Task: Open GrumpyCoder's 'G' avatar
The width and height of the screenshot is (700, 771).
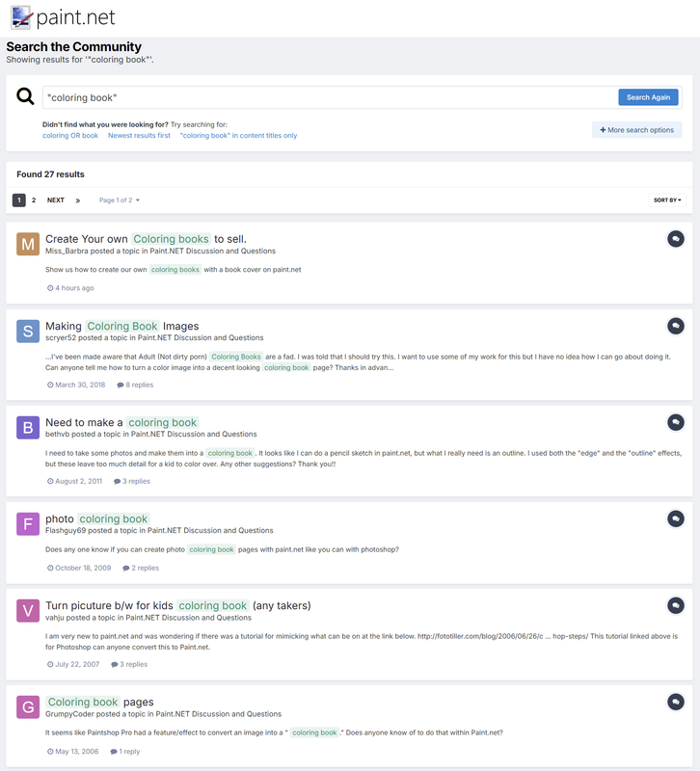Action: (28, 707)
